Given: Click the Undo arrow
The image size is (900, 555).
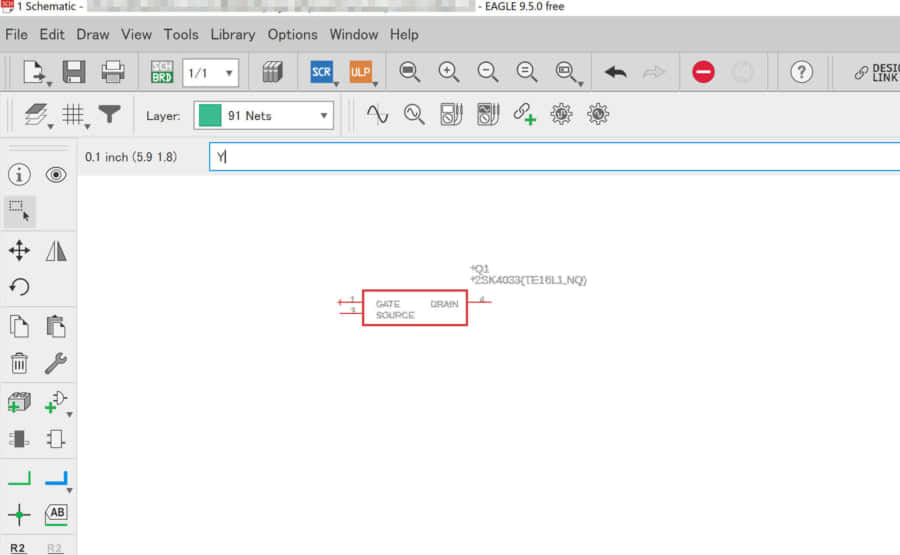Looking at the screenshot, I should tap(616, 72).
